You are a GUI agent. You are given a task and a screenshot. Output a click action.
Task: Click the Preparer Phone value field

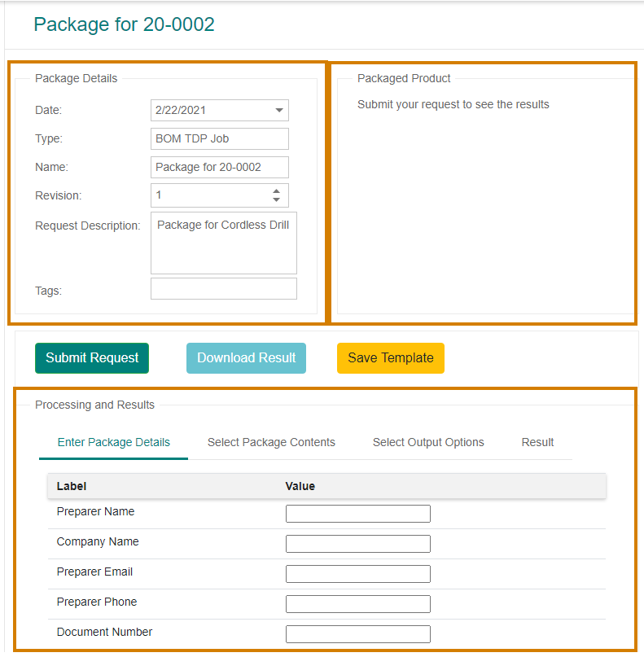(x=358, y=604)
